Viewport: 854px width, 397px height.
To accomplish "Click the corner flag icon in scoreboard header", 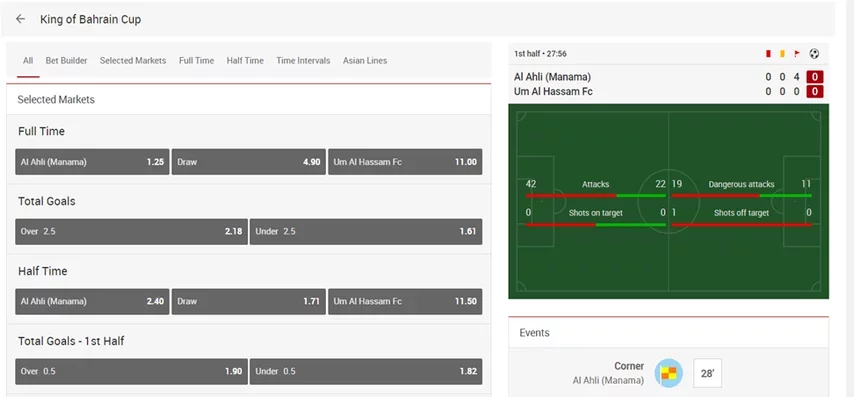I will (x=797, y=53).
